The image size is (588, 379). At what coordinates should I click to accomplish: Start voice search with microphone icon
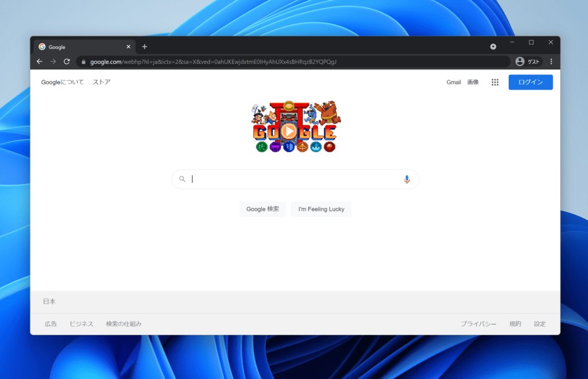point(407,179)
